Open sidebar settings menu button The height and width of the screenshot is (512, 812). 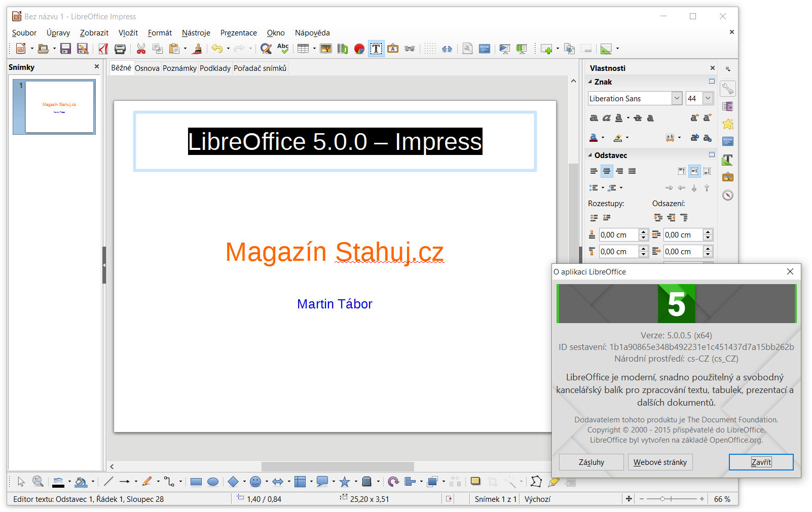(x=728, y=69)
